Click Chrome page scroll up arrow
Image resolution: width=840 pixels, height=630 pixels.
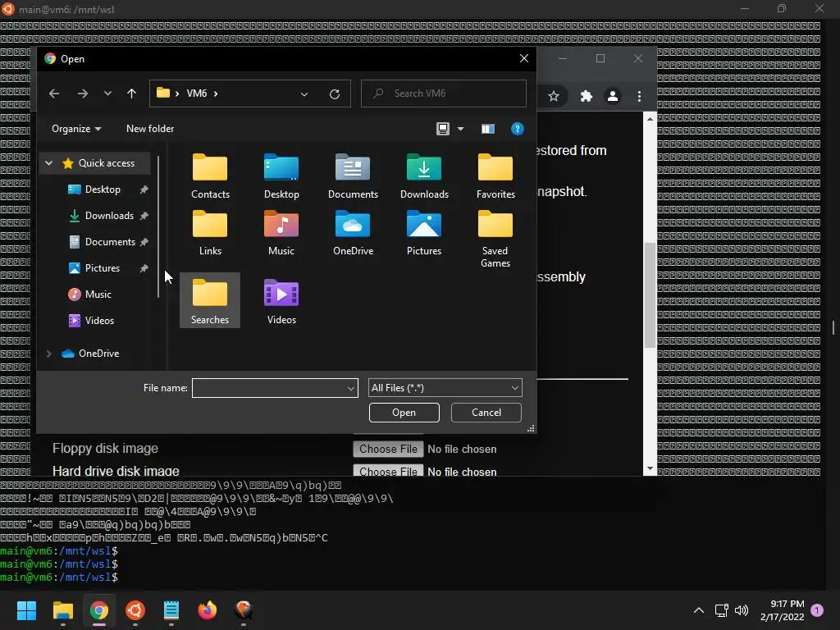[x=650, y=119]
